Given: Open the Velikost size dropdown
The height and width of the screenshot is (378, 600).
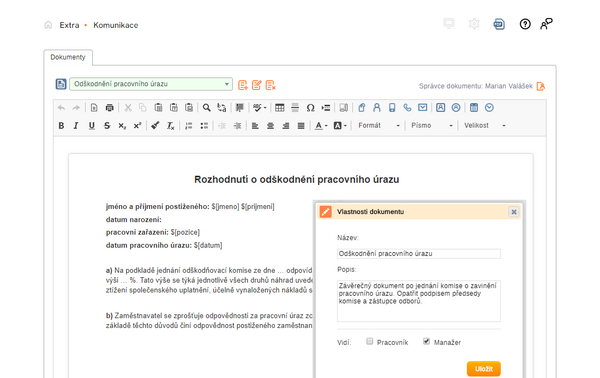Looking at the screenshot, I should (484, 125).
